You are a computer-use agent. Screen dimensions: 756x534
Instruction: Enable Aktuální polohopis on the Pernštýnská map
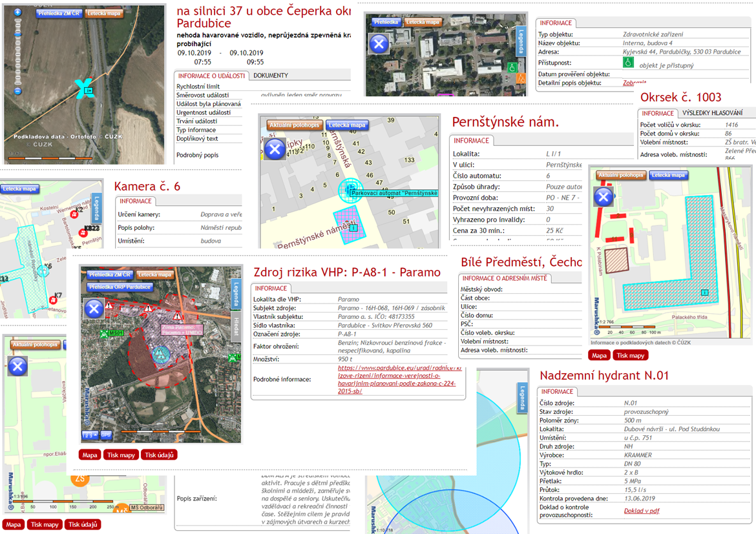click(294, 125)
